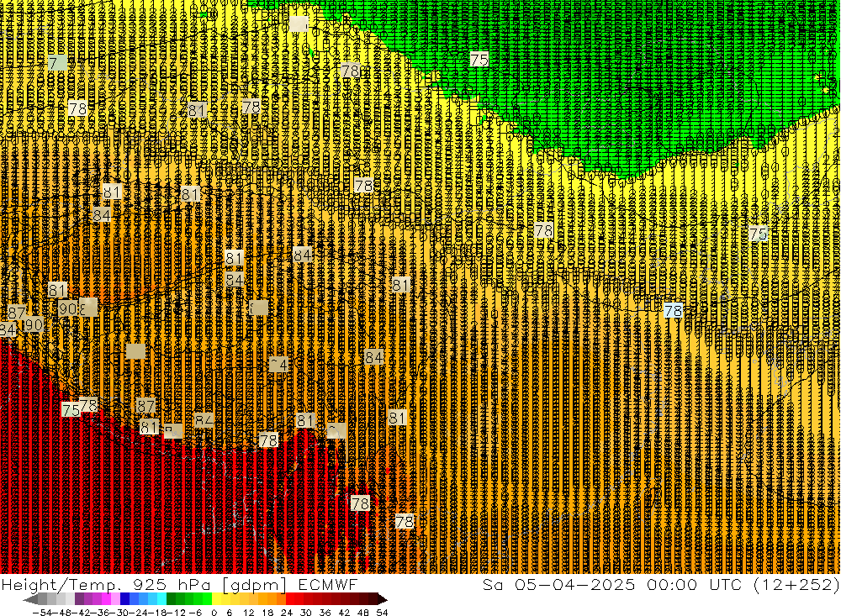The height and width of the screenshot is (616, 841).
Task: Click the '~4' contour label on map
Action: point(278,365)
